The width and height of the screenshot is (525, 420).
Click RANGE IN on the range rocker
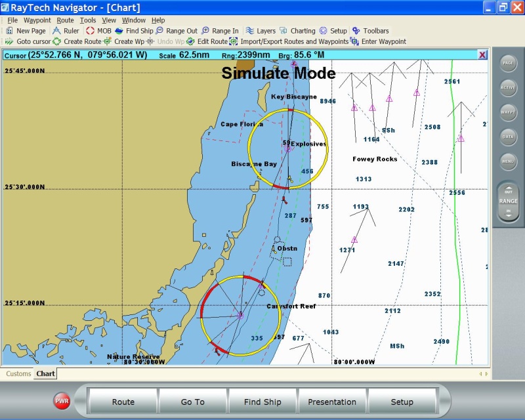pyautogui.click(x=508, y=213)
